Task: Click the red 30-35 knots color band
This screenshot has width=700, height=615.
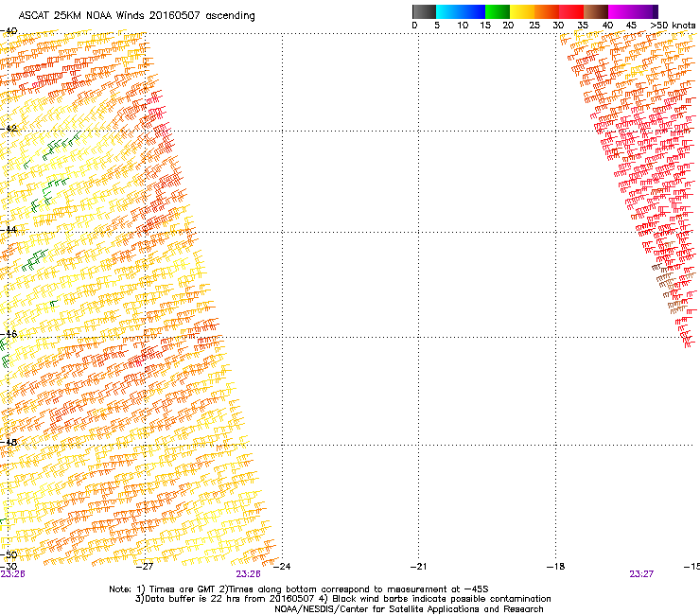Action: coord(571,11)
